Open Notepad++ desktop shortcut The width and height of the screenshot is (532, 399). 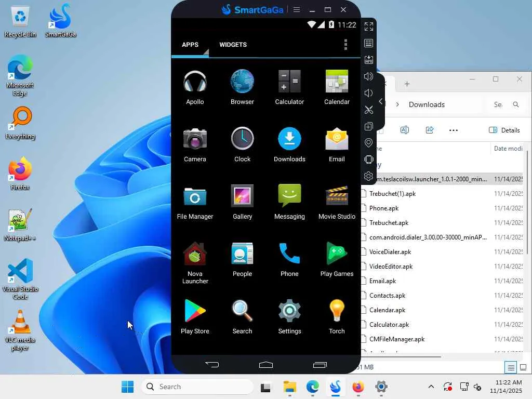coord(20,225)
